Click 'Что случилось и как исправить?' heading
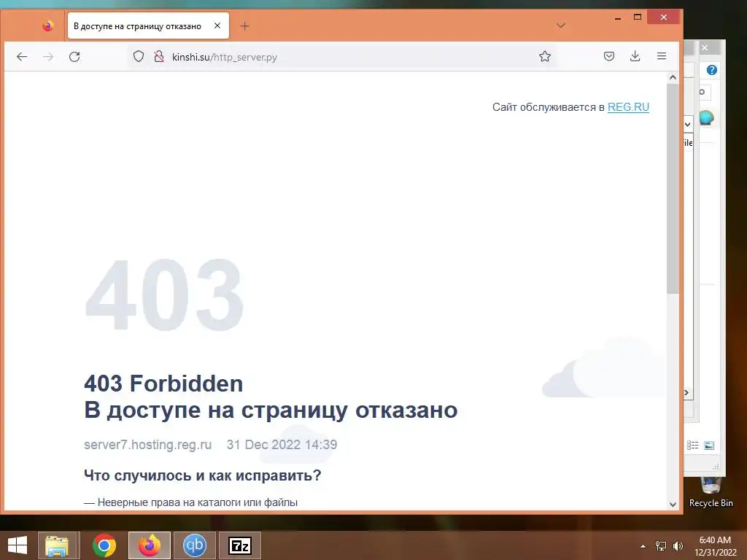Image resolution: width=747 pixels, height=560 pixels. [x=203, y=475]
